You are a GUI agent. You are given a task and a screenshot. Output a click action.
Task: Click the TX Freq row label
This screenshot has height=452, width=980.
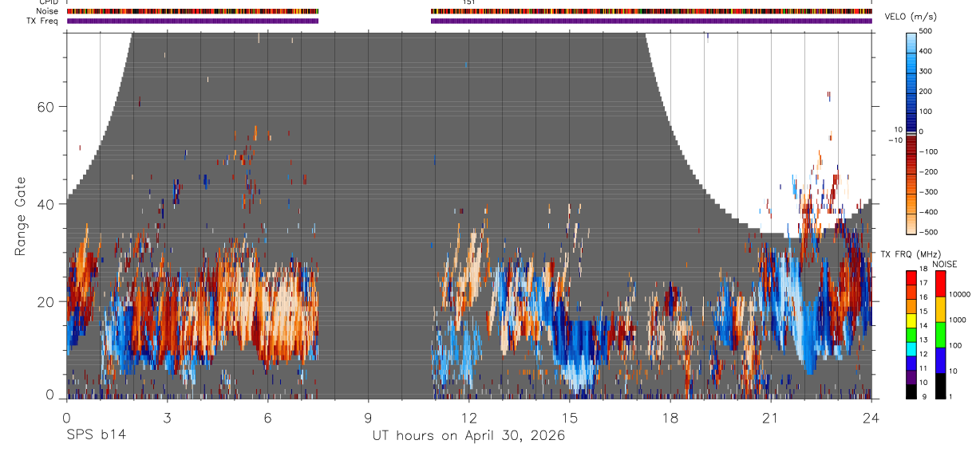[x=43, y=21]
